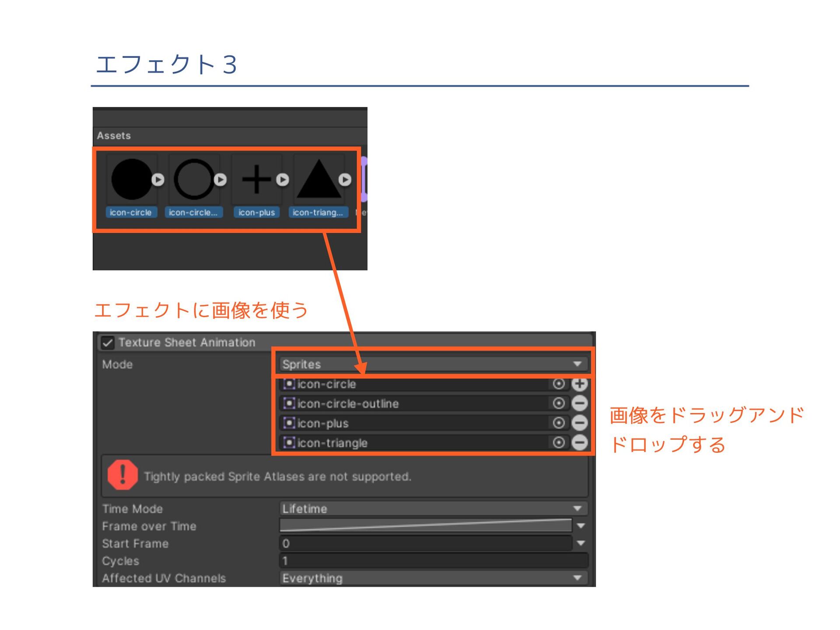Expand the icon-triangle asset with its arrow

tap(345, 179)
